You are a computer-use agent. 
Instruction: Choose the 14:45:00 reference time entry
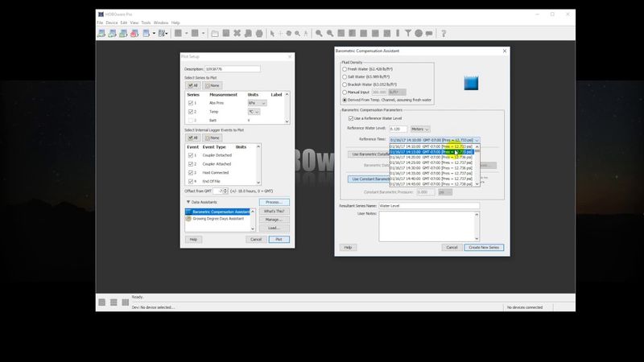point(431,184)
